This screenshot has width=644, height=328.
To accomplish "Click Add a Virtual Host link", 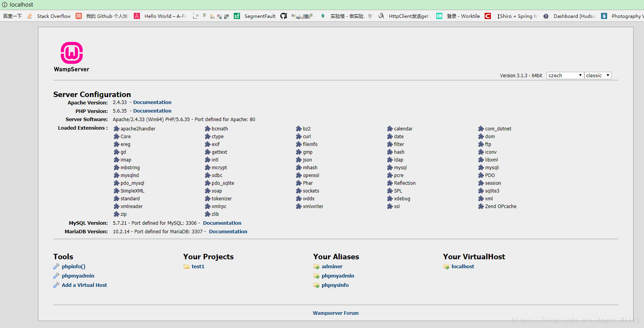I will 85,285.
